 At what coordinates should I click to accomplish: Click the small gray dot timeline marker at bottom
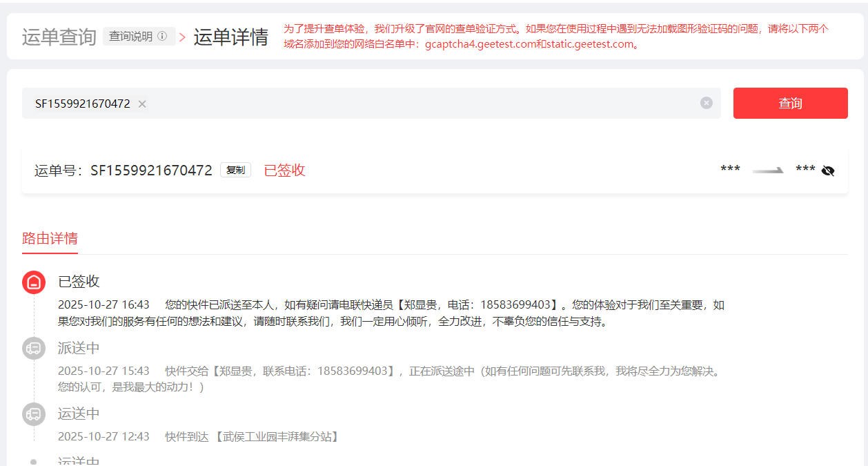pos(34,461)
